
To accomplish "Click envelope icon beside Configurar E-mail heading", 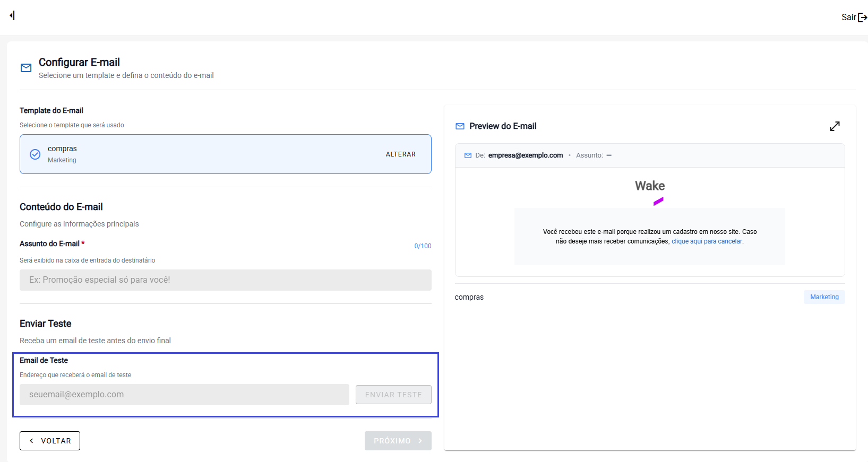I will pyautogui.click(x=26, y=68).
